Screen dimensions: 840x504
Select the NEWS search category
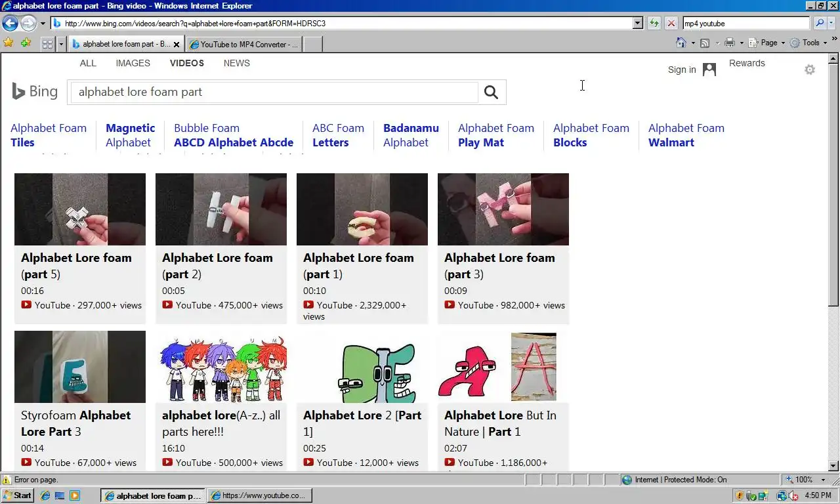click(237, 63)
